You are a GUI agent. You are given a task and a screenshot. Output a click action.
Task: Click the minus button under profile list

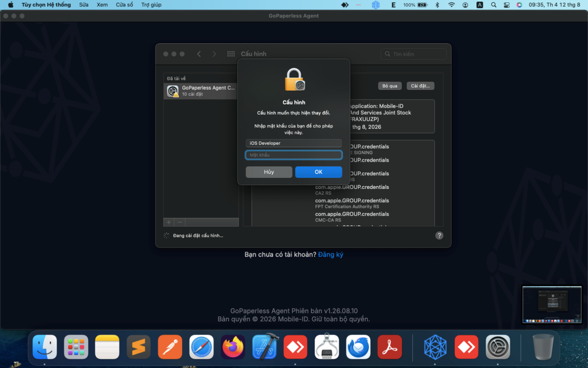pos(180,222)
